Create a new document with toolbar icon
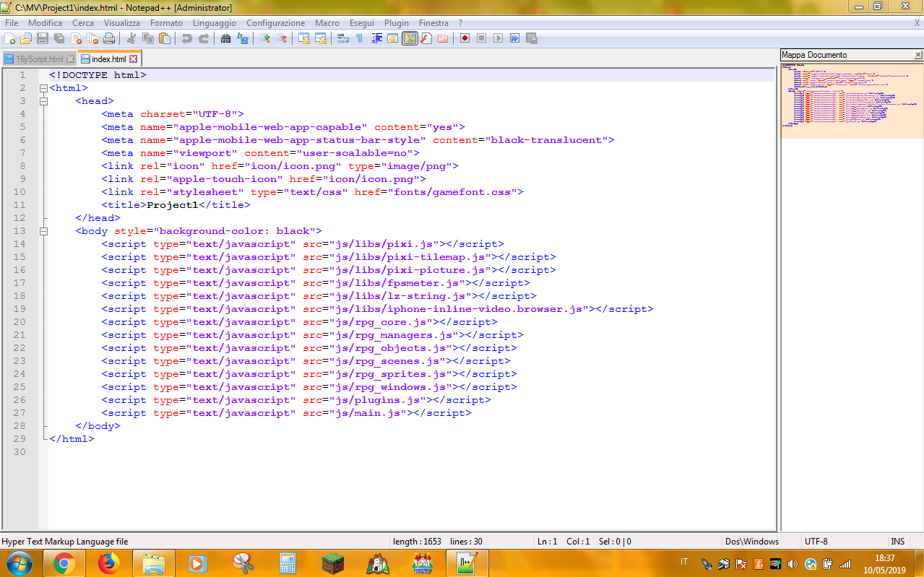Viewport: 924px width, 577px height. click(x=9, y=38)
